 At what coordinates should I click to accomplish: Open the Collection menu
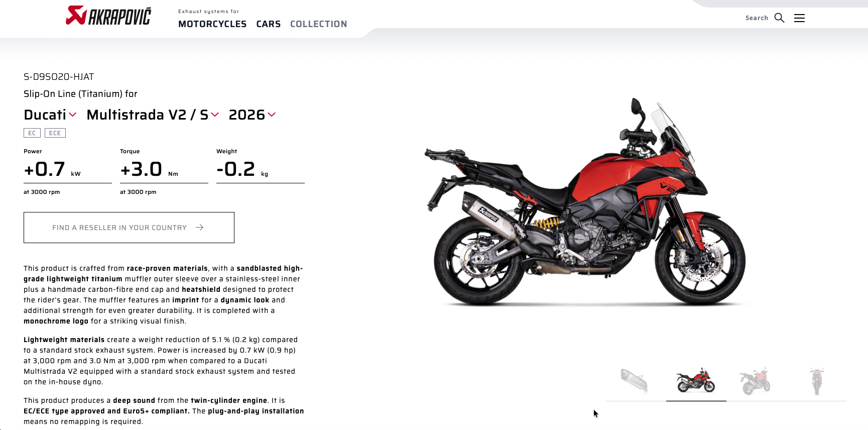point(319,24)
